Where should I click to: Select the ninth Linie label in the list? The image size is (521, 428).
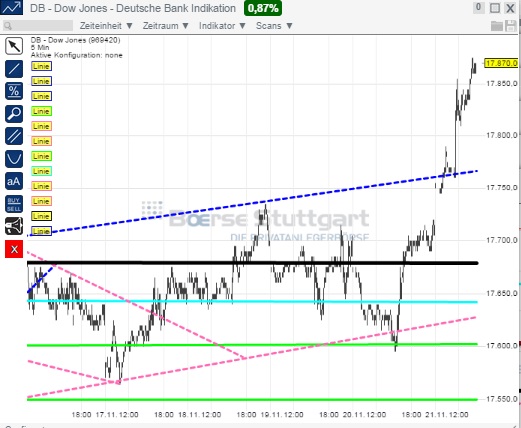coord(41,186)
